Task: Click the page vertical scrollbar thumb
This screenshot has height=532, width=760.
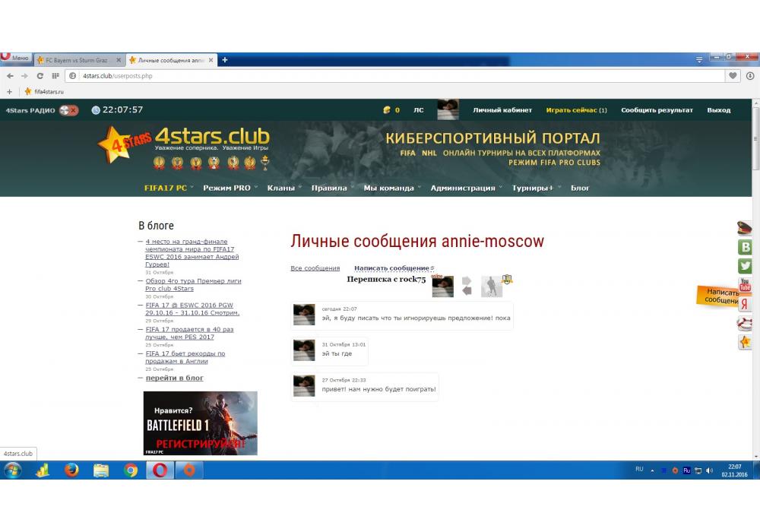Action: [x=755, y=138]
